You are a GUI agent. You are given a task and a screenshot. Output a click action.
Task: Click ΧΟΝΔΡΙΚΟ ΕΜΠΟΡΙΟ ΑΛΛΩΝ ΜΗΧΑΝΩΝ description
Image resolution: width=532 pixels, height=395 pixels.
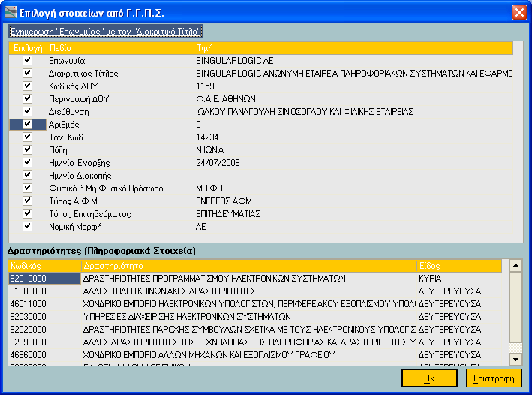209,355
